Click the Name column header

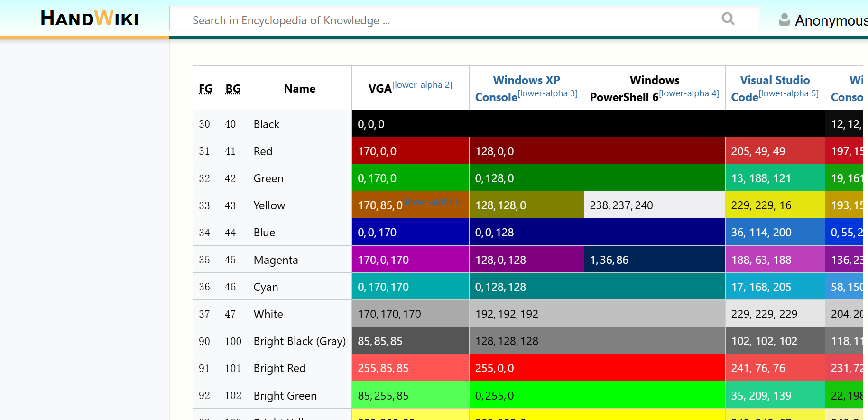point(300,89)
